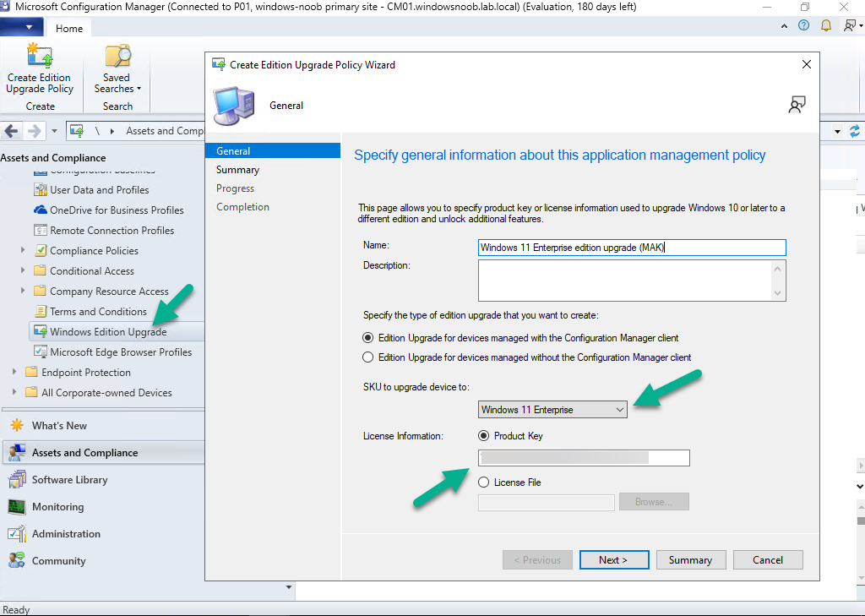Screen dimensions: 865x616
Task: Select Conditional Access in the tree
Action: pyautogui.click(x=92, y=271)
